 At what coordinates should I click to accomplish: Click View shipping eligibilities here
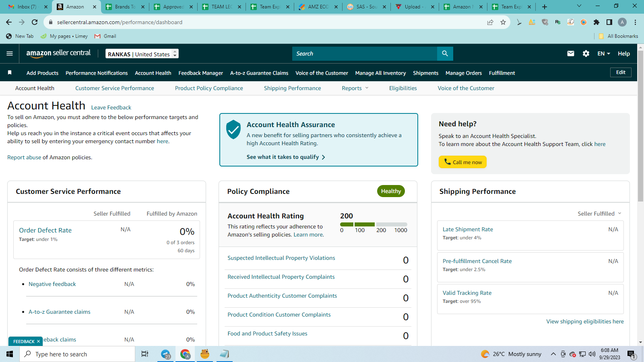585,321
